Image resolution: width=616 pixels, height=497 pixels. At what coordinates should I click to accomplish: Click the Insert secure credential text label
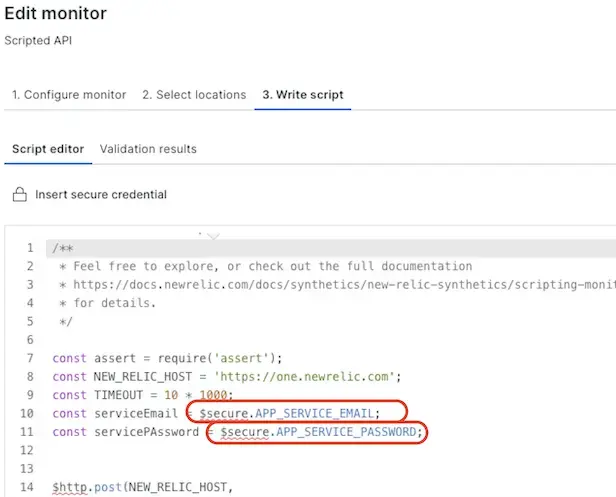coord(101,195)
